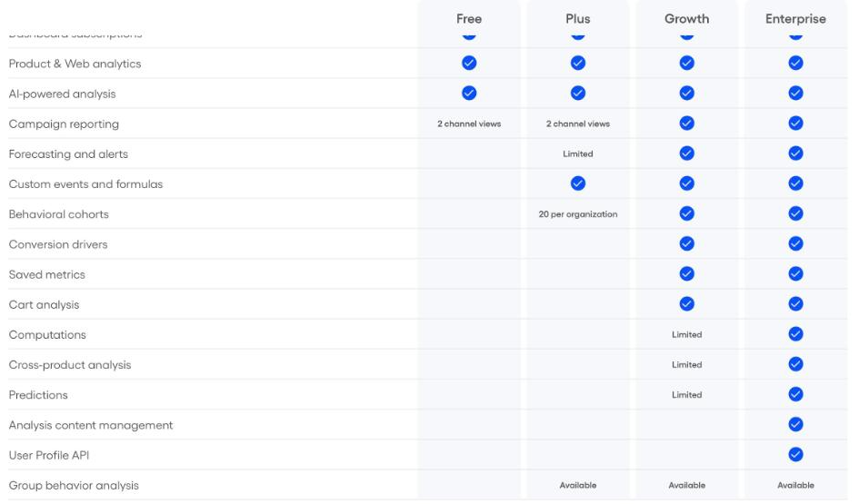Click Enterprise checkmark for Behavioral cohorts

click(x=796, y=213)
